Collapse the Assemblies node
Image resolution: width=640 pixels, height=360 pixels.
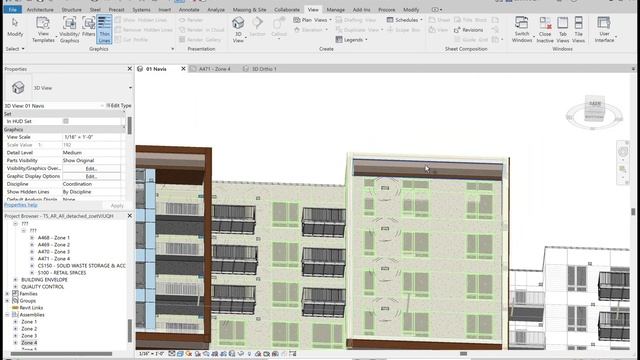(7, 315)
